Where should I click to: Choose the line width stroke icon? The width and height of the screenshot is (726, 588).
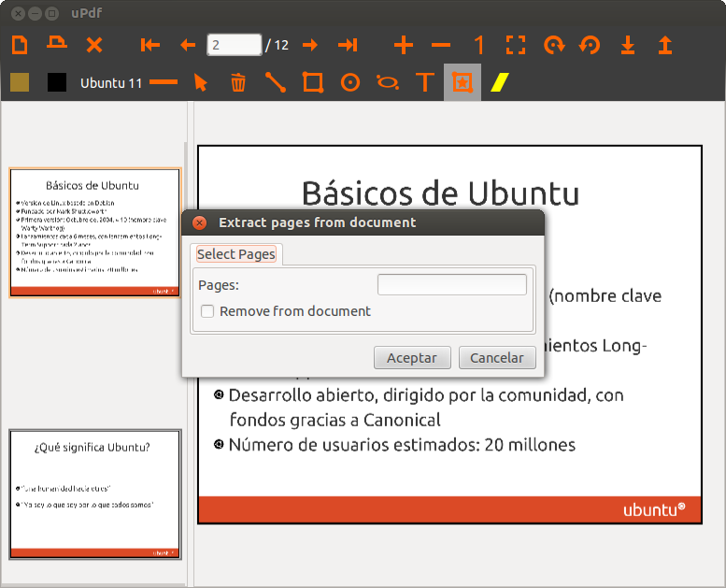click(x=164, y=82)
